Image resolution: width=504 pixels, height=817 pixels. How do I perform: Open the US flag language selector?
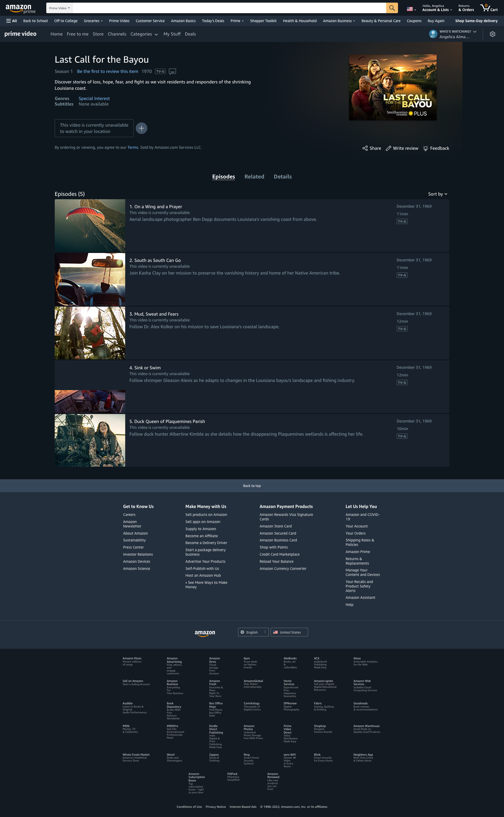point(411,9)
